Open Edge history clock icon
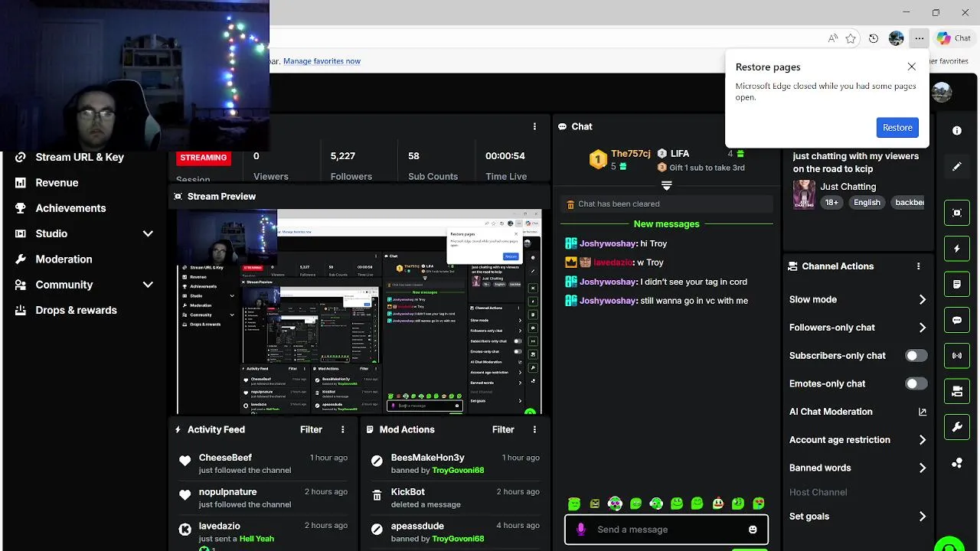 [x=874, y=38]
